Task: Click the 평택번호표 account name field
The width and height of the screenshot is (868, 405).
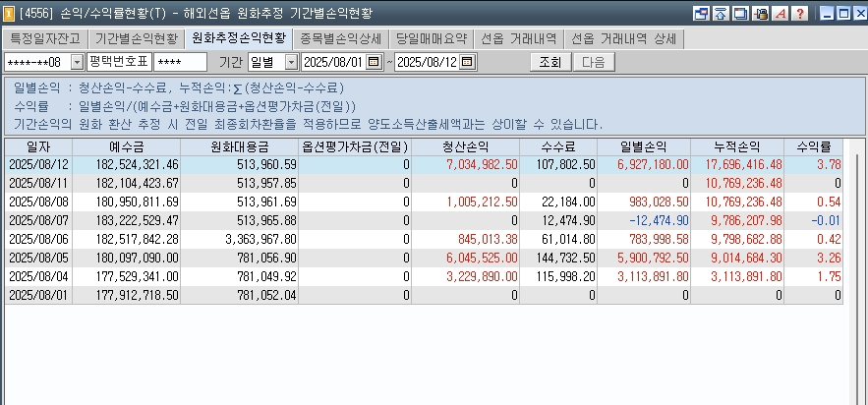Action: click(119, 62)
